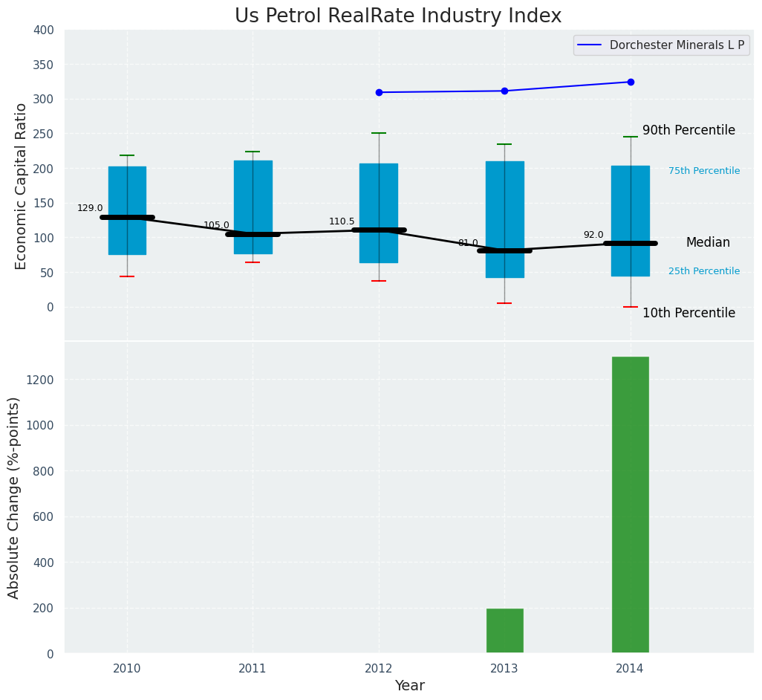Click the tall green 2014 bar
This screenshot has height=700, width=762.
point(631,505)
